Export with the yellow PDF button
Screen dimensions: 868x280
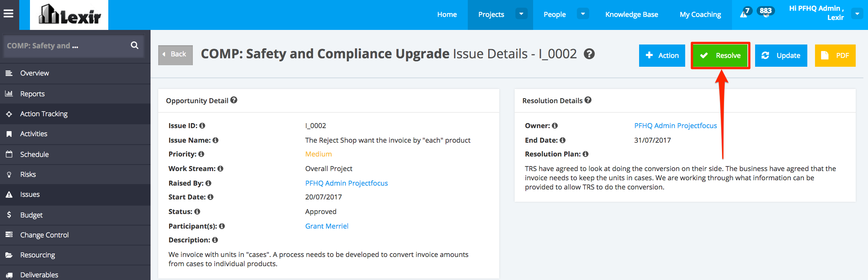tap(835, 56)
